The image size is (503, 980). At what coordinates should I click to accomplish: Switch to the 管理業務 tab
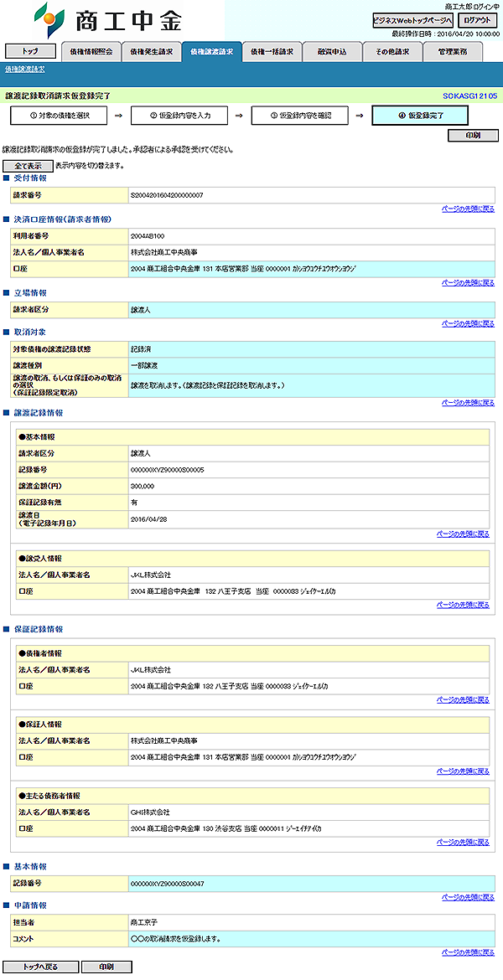[452, 53]
